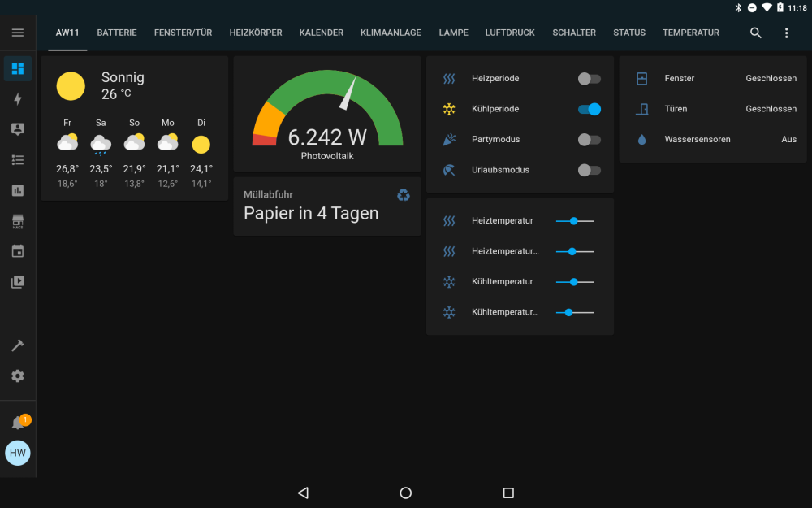Screen dimensions: 812x508
Task: Click the Heizperiode radiator icon
Action: 449,78
